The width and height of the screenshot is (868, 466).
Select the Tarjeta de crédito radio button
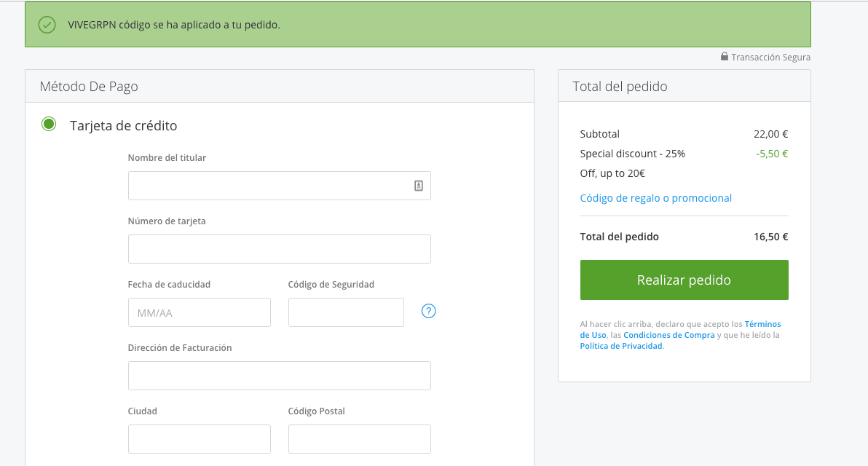pos(49,125)
